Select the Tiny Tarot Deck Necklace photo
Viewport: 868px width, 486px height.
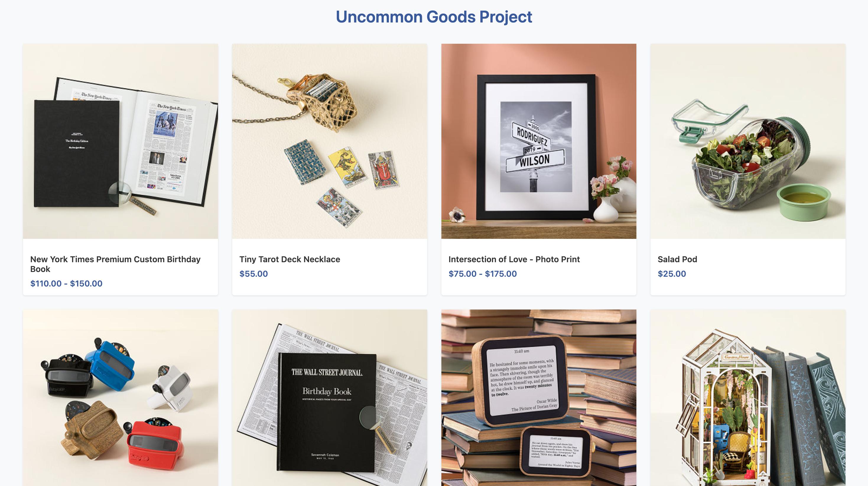click(x=329, y=141)
